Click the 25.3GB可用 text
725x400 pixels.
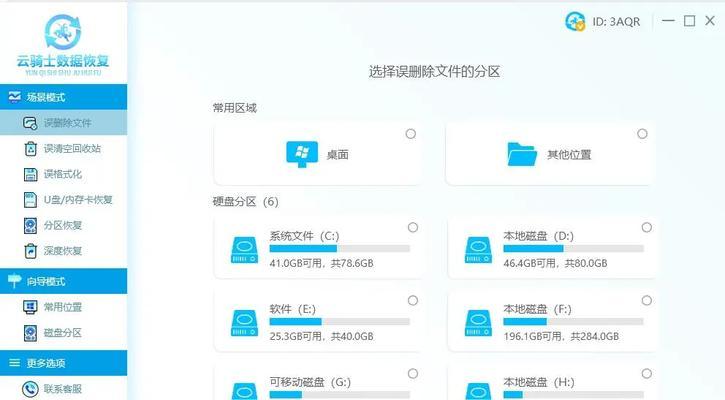(295, 337)
